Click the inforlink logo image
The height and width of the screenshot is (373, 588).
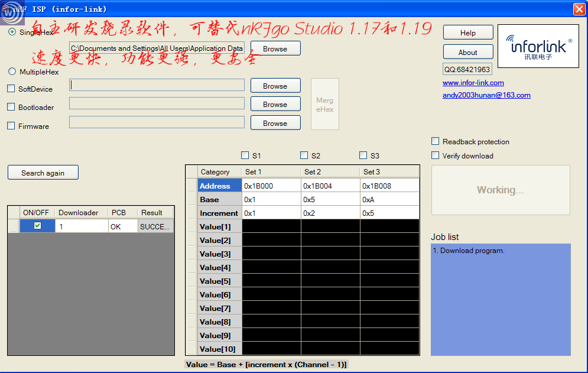[538, 46]
